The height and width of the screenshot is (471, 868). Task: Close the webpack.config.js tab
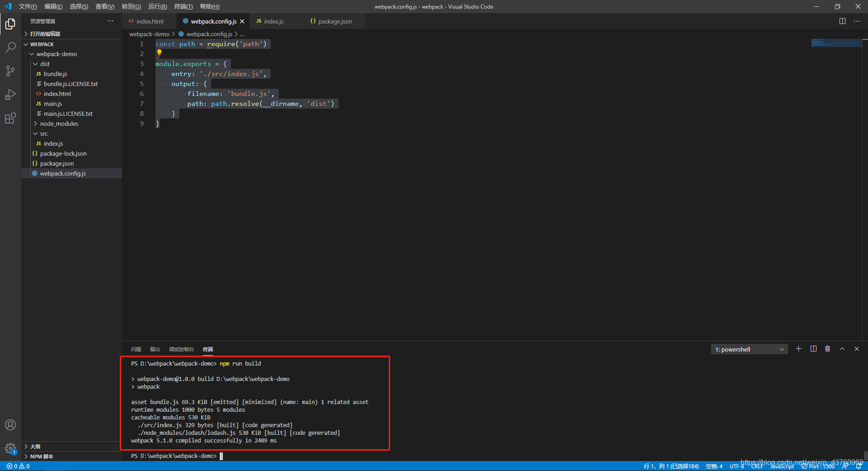[242, 21]
